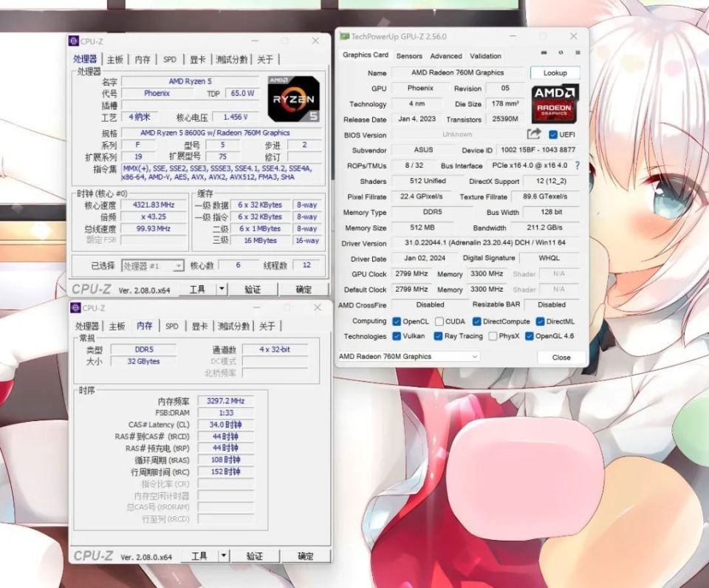Image resolution: width=709 pixels, height=588 pixels.
Task: Toggle Ray Tracing checkbox
Action: point(438,336)
